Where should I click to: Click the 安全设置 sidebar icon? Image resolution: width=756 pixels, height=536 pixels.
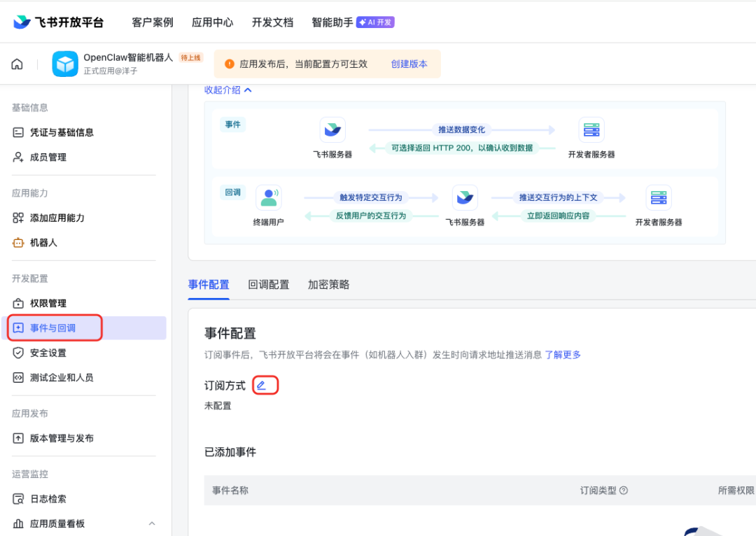coord(19,353)
